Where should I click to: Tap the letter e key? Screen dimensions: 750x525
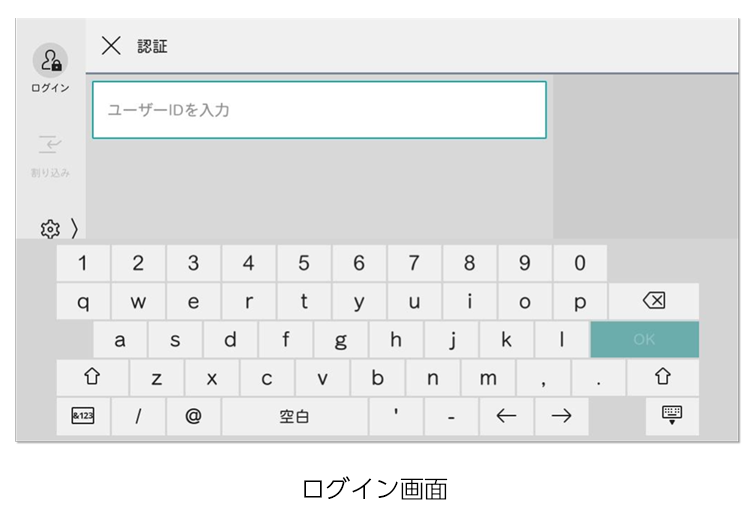point(193,301)
